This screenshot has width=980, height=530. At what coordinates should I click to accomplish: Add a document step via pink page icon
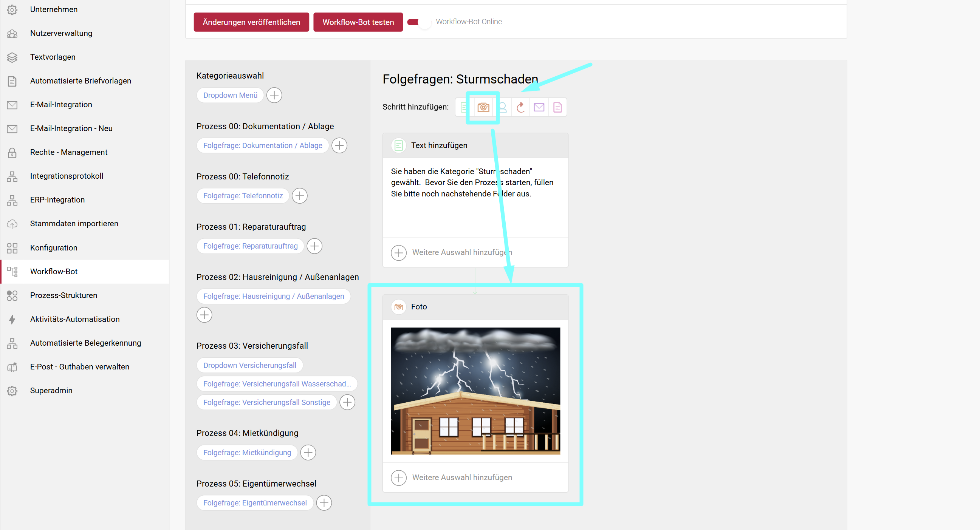coord(557,107)
